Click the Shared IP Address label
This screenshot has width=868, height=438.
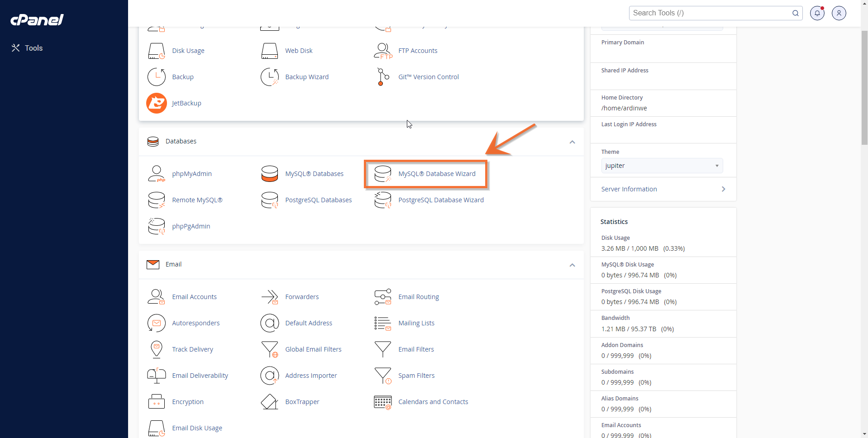tap(625, 71)
